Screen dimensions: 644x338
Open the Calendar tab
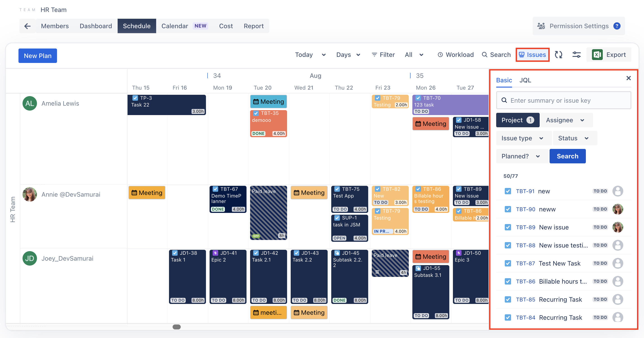pos(175,26)
